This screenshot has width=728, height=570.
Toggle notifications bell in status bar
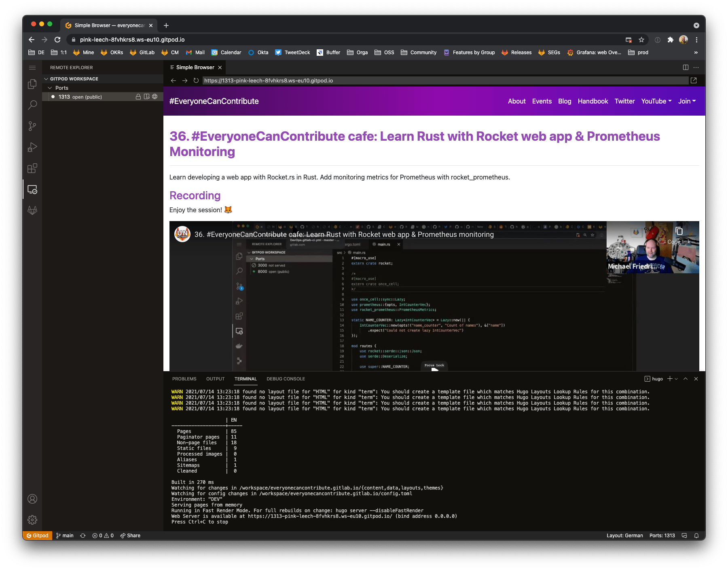(x=696, y=536)
